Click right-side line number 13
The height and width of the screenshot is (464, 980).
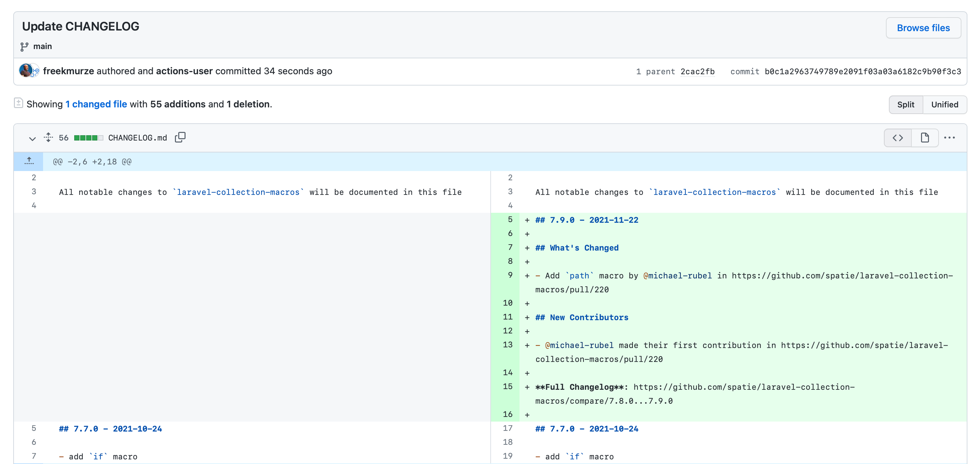[508, 345]
